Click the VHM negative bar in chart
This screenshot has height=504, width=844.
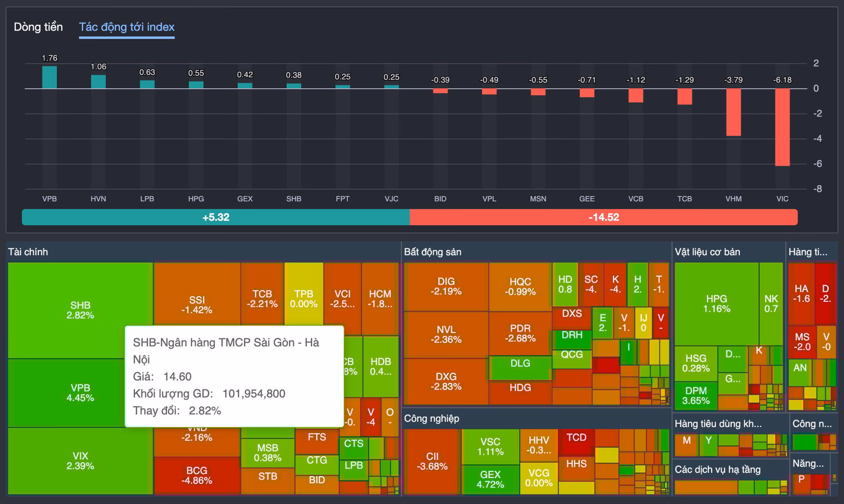733,112
